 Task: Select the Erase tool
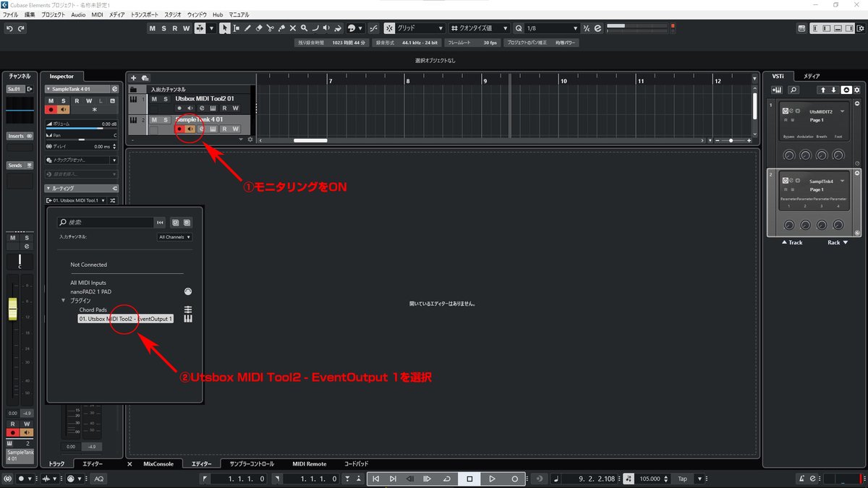(x=259, y=28)
